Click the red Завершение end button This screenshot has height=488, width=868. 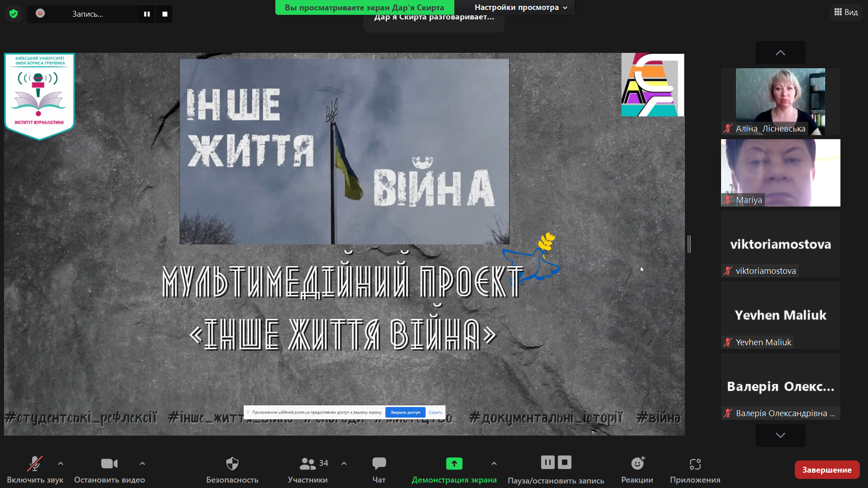(827, 470)
